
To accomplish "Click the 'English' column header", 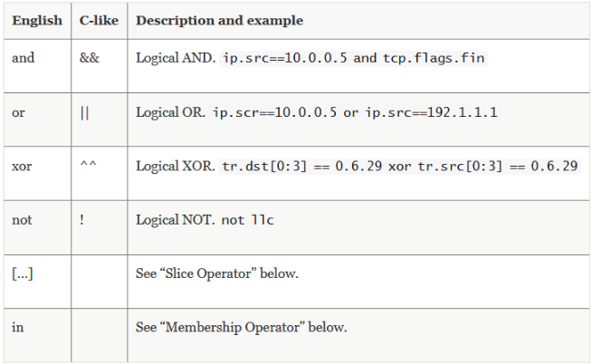I will click(x=36, y=20).
